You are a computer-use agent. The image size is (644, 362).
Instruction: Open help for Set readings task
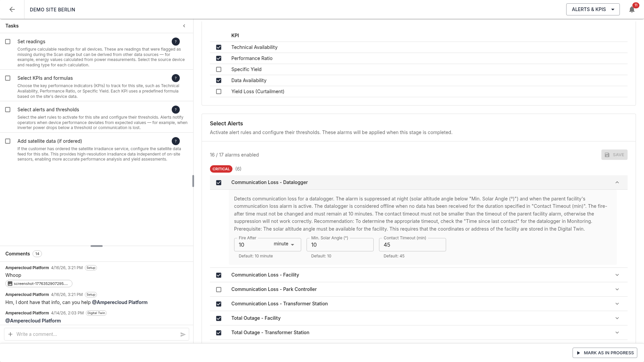coord(176,42)
